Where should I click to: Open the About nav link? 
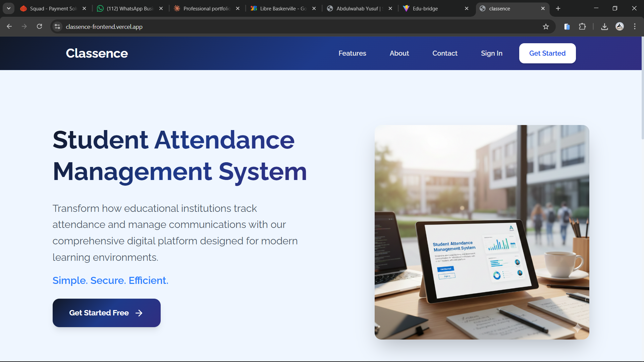tap(399, 53)
